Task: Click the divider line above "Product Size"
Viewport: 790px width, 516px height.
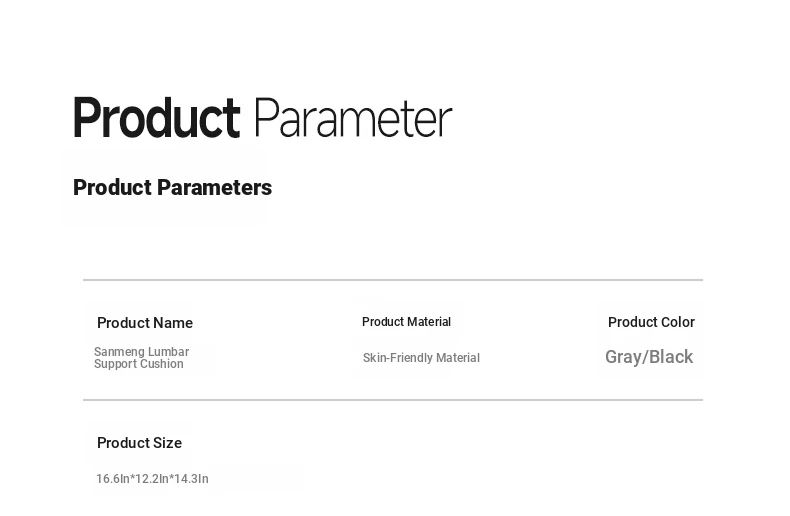Action: [392, 400]
